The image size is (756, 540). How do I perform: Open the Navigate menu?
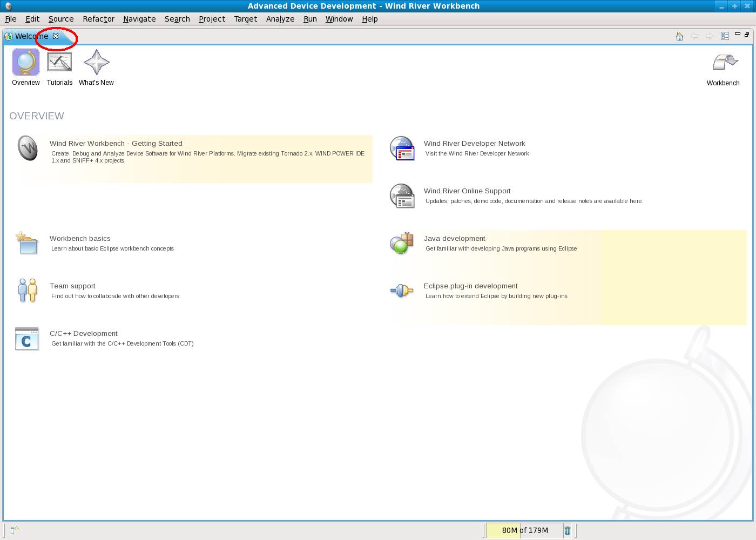(x=139, y=19)
